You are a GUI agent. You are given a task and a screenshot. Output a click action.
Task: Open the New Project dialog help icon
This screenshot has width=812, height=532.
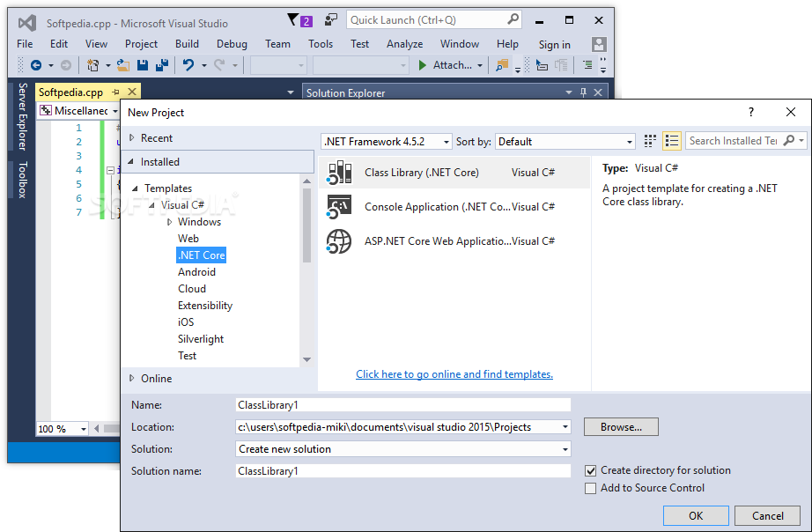(751, 112)
